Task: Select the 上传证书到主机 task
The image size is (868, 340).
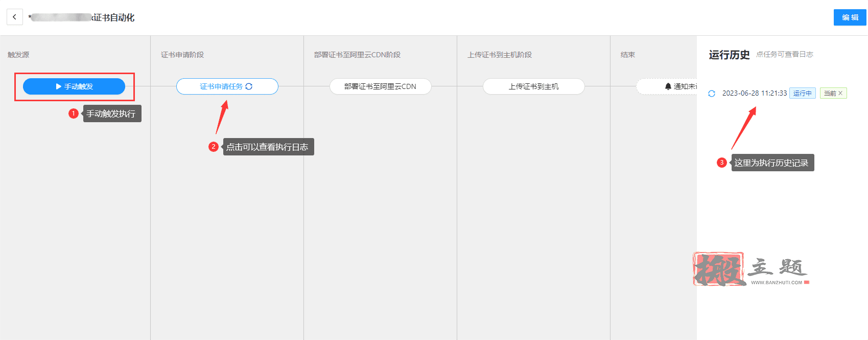Action: tap(533, 86)
